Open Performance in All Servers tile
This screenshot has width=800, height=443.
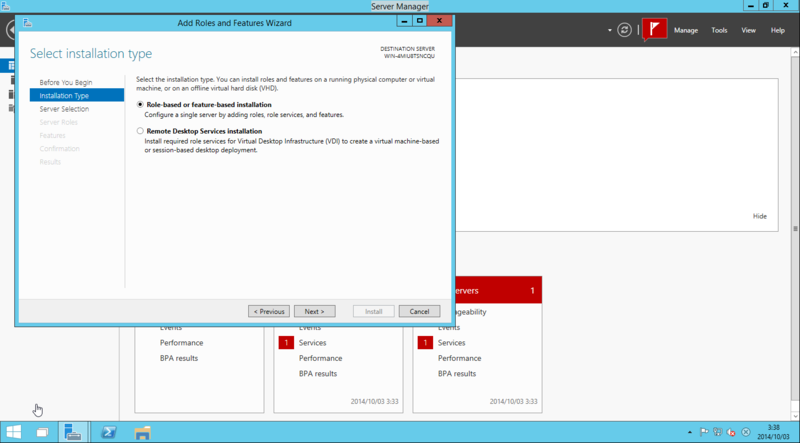[x=459, y=358]
